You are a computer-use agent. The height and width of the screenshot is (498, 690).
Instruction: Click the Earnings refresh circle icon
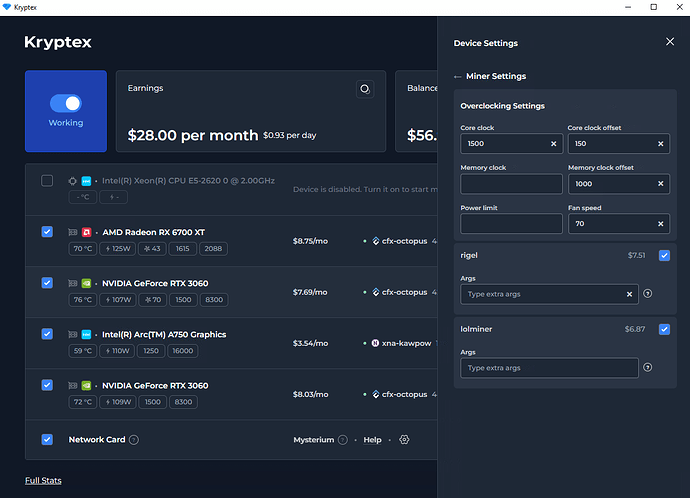point(365,89)
